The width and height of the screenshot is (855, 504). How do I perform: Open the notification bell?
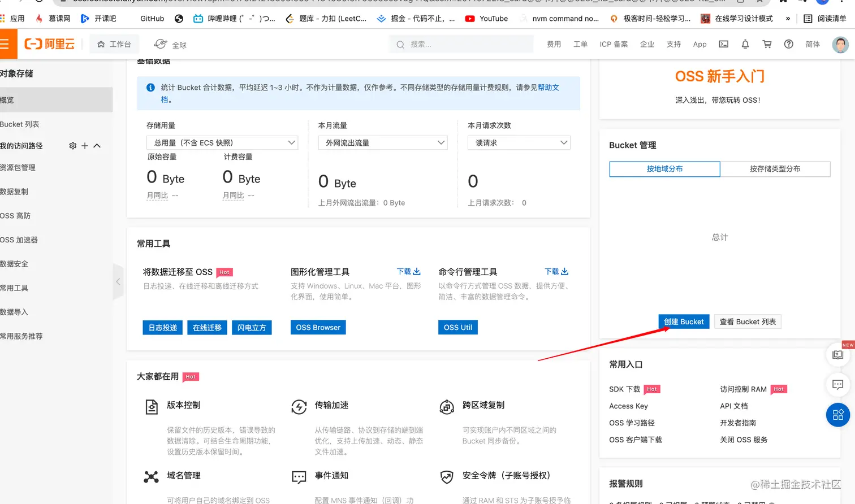745,44
